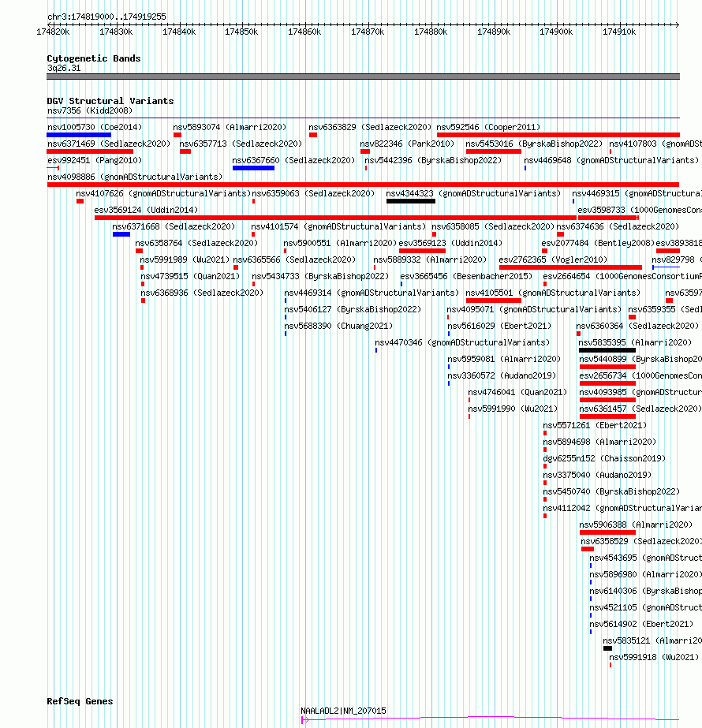The width and height of the screenshot is (702, 728).
Task: Open nsv4095071 gnomAD variant
Action: [x=534, y=310]
